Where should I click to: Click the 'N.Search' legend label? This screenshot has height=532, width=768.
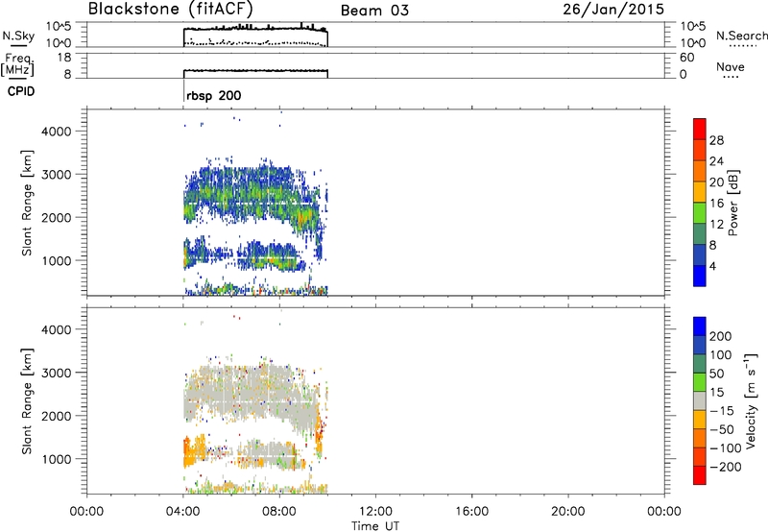(x=742, y=36)
